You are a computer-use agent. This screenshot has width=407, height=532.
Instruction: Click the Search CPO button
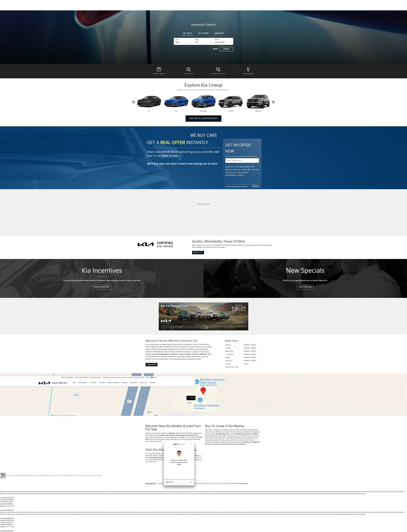coord(198,252)
